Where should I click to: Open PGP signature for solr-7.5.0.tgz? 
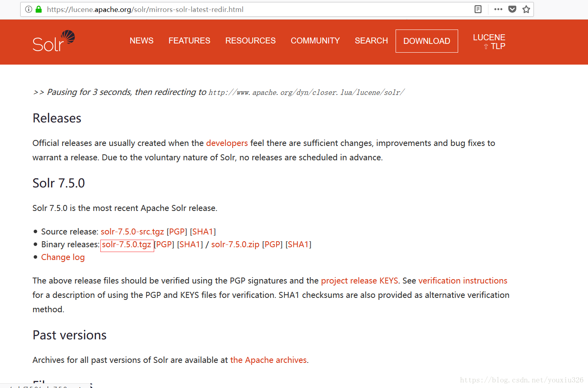[x=164, y=244]
